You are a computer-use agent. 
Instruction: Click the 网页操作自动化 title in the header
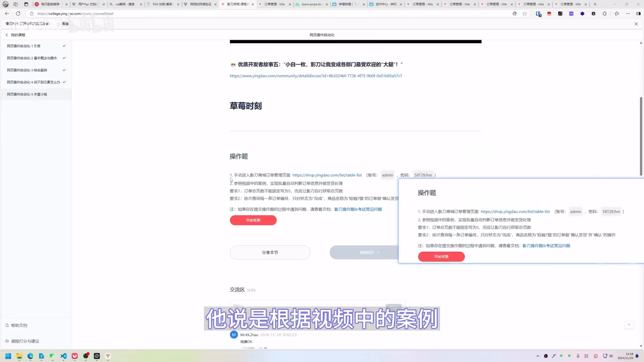coord(322,35)
